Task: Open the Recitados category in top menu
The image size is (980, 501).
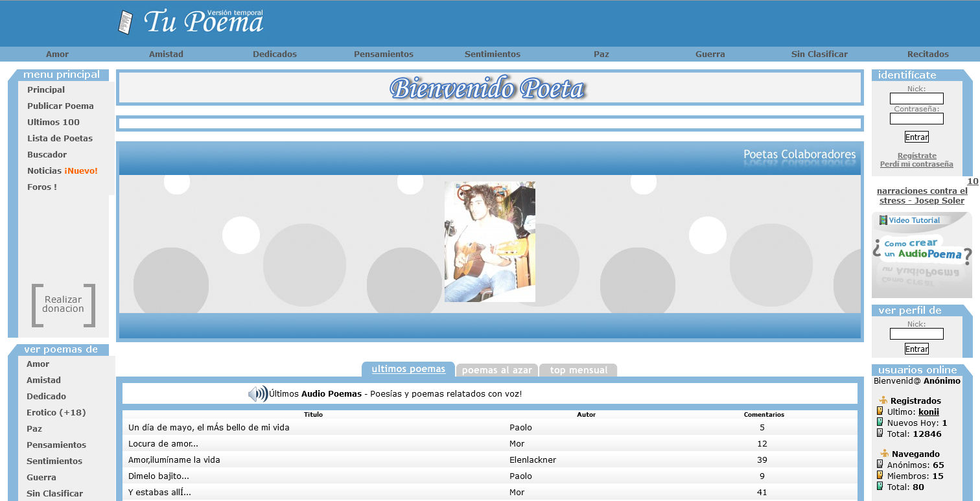Action: [x=927, y=54]
